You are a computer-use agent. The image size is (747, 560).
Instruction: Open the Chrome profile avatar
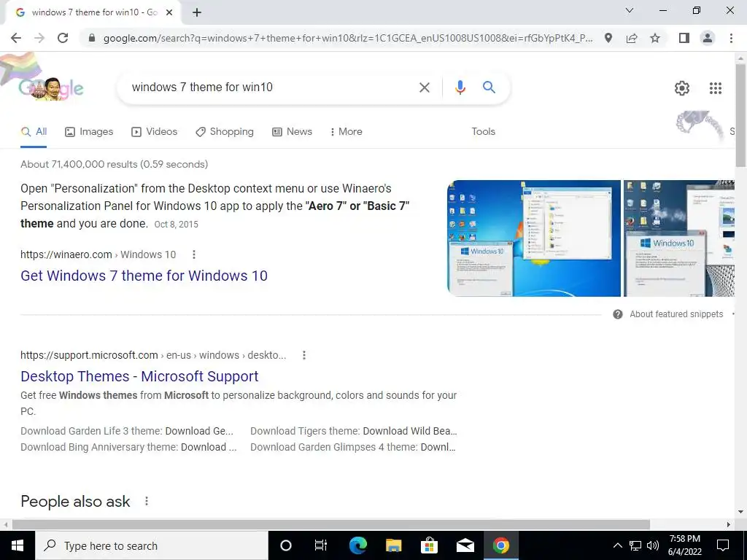(x=708, y=38)
